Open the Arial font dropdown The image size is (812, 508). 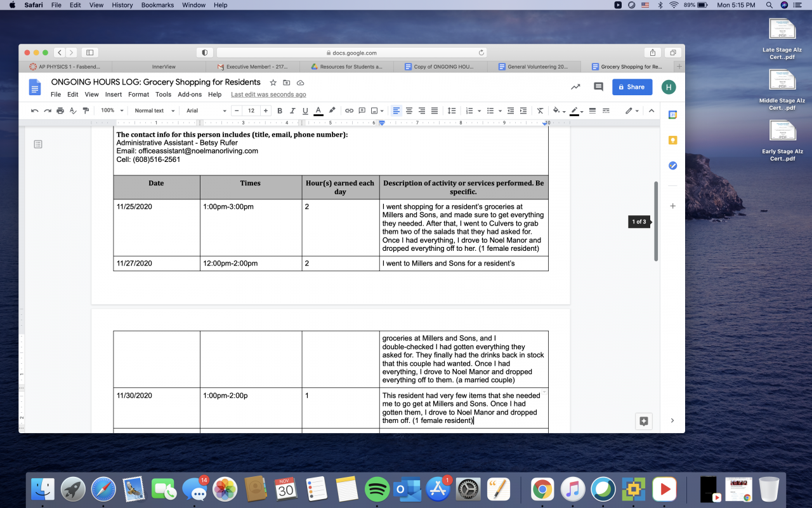[206, 110]
